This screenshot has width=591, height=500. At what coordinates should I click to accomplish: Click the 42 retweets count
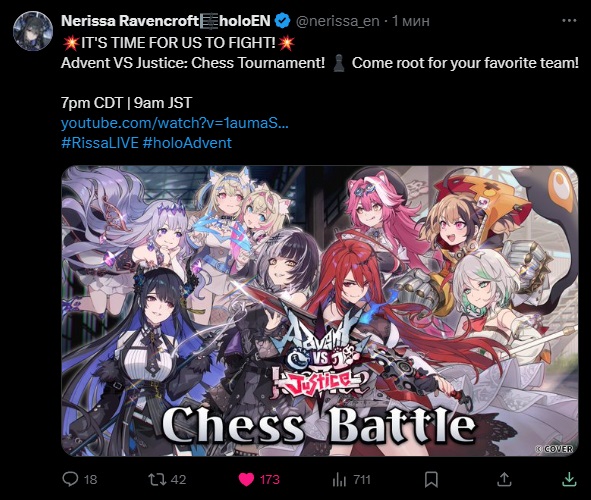(179, 480)
